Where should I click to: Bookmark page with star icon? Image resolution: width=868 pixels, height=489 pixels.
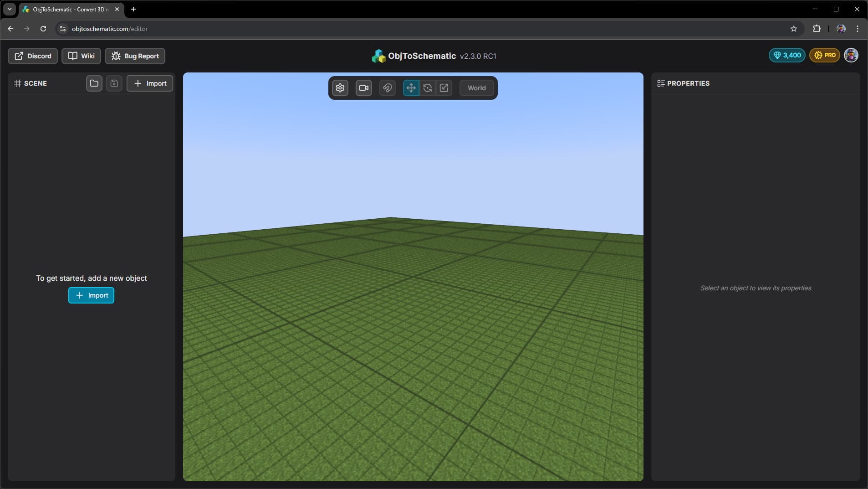(794, 29)
